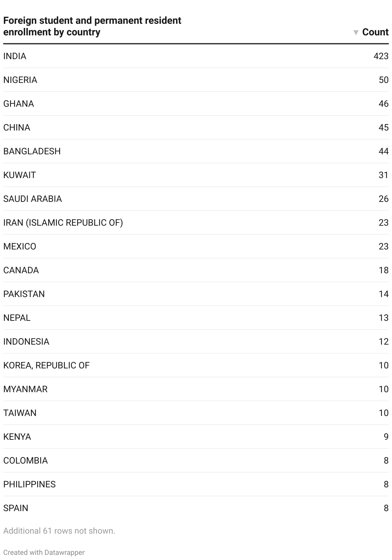Screen dimensions: 392x560
Task: Click the GHANA country name
Action: point(19,104)
